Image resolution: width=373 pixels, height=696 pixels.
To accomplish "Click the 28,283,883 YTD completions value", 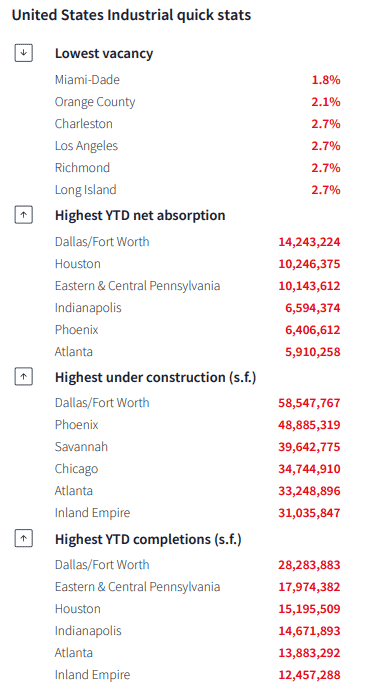I will coord(310,565).
